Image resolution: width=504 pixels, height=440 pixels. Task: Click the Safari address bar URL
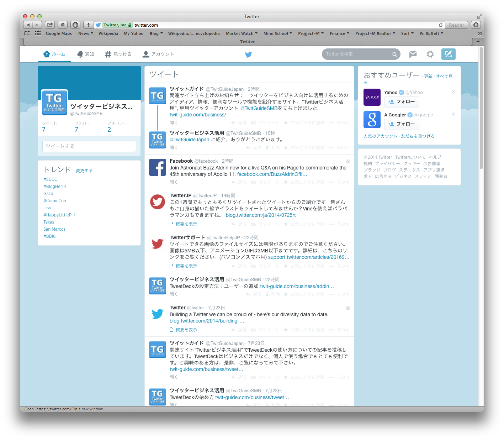point(146,25)
